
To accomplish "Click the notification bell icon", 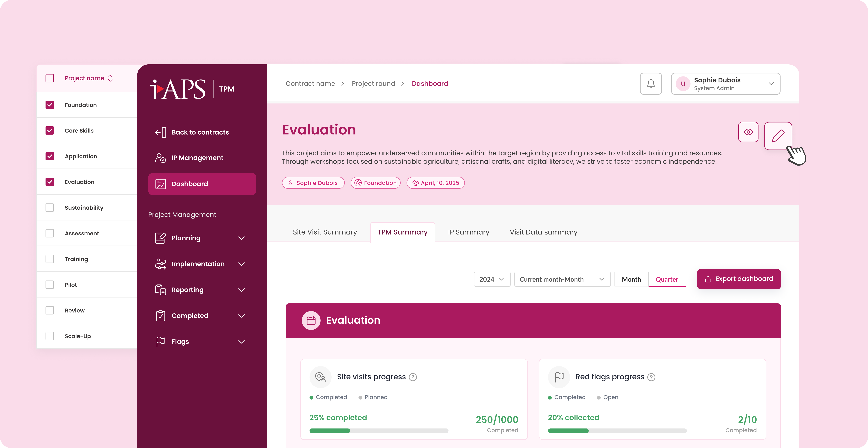I will 651,83.
